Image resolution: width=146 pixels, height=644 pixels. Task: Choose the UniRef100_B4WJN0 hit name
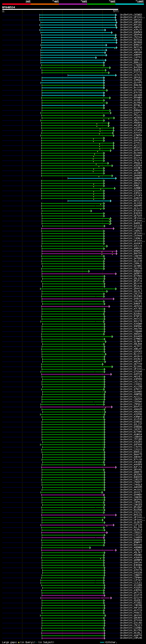coord(131,85)
